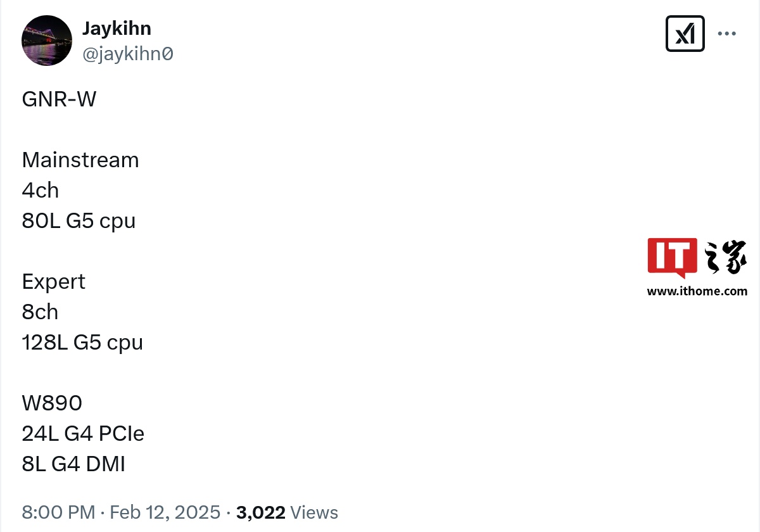The height and width of the screenshot is (532, 760).
Task: Click the 80L G5 cpu line
Action: pyautogui.click(x=79, y=221)
